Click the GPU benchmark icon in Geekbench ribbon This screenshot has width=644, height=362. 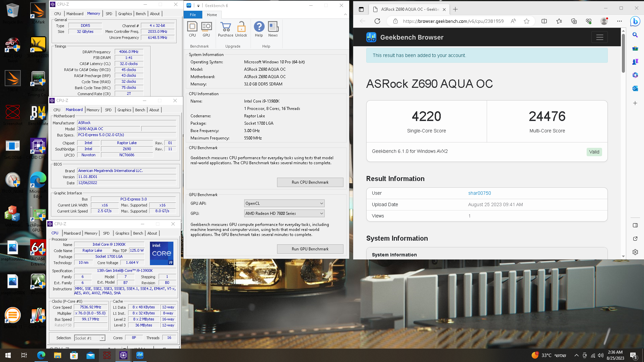[x=206, y=29]
